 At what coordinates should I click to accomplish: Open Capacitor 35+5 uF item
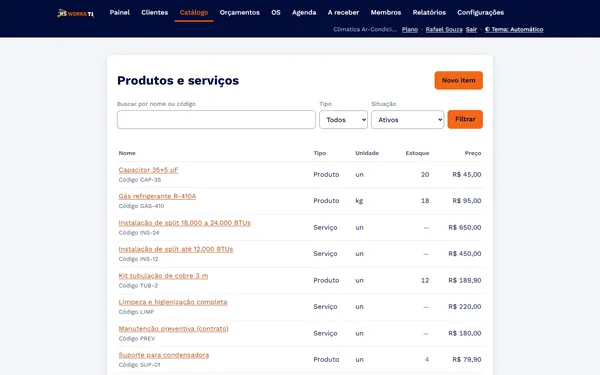click(148, 170)
